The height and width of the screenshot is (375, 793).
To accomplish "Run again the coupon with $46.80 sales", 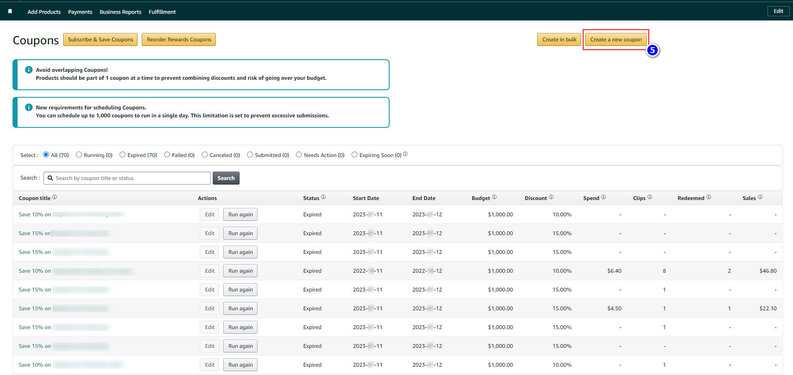I will [x=240, y=271].
